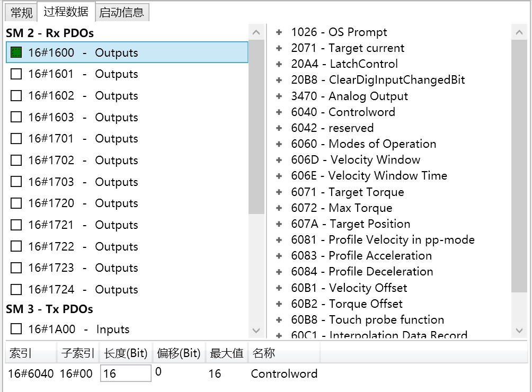Open the 启动信息 tab
The width and height of the screenshot is (532, 392).
pos(121,12)
